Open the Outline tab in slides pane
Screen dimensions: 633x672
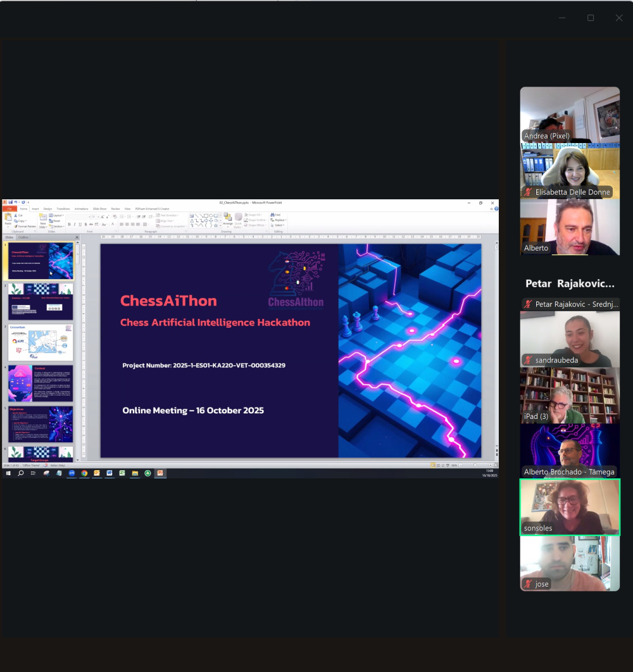pos(23,237)
